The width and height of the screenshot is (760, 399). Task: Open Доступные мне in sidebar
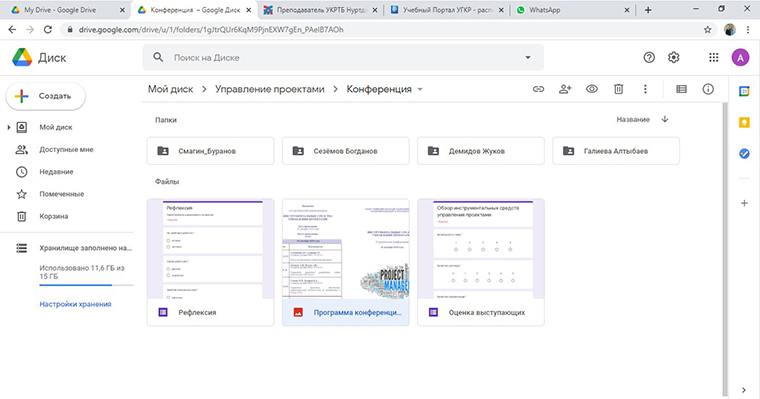tap(66, 150)
